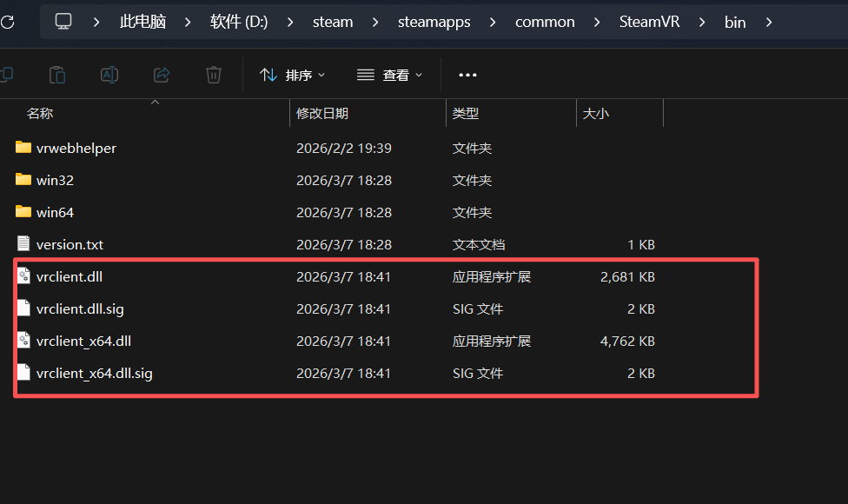The width and height of the screenshot is (848, 504).
Task: Select the win64 folder icon
Action: (x=23, y=211)
